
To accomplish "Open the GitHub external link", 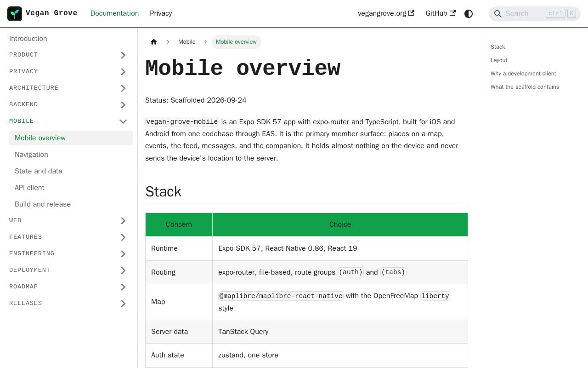I will [x=441, y=13].
